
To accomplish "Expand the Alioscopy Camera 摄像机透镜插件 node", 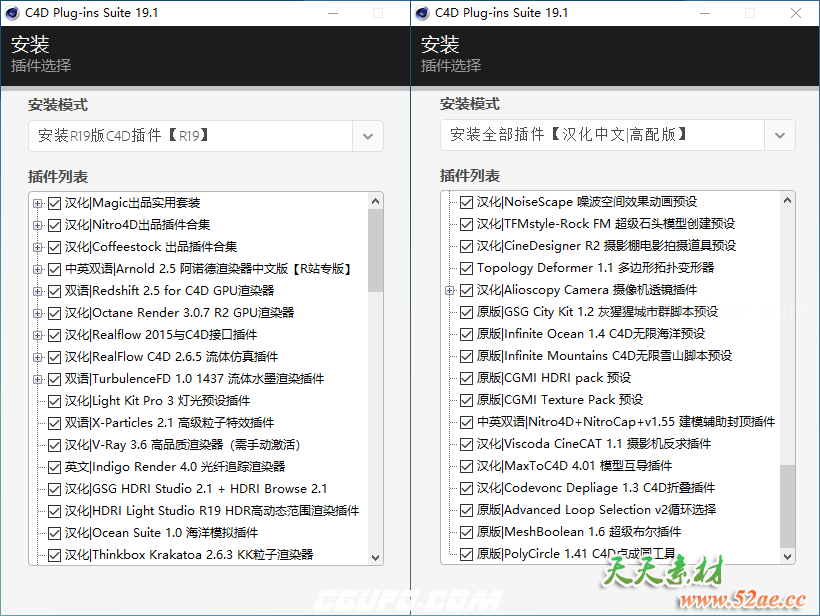I will tap(450, 290).
